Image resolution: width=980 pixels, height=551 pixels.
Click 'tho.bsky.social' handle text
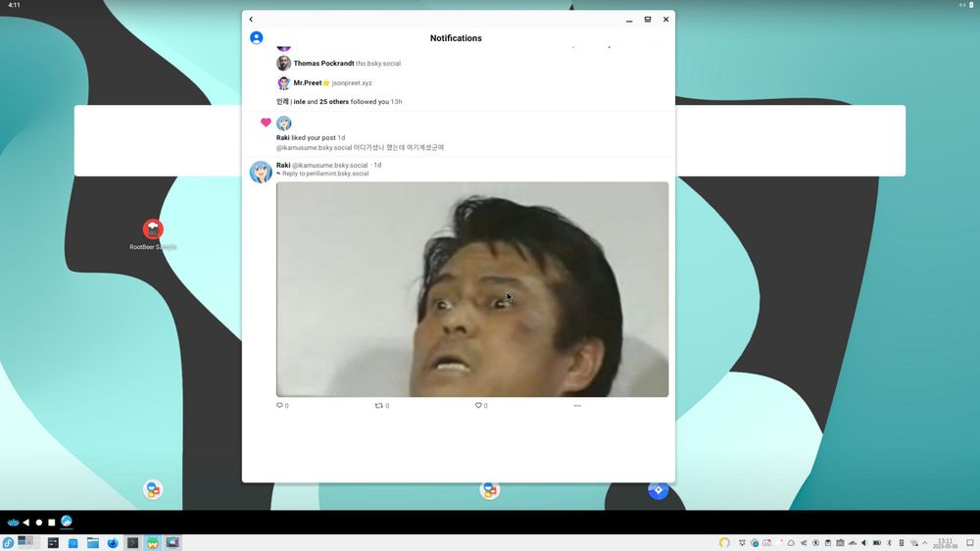tap(378, 63)
